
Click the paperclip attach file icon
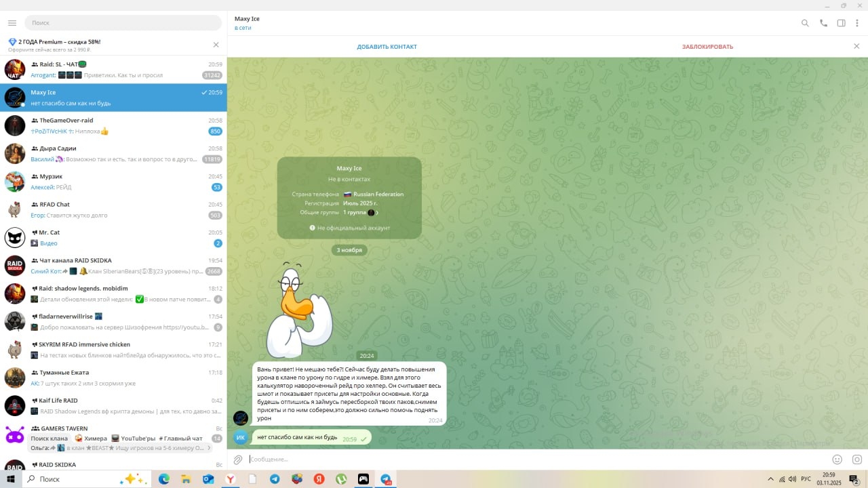tap(238, 460)
